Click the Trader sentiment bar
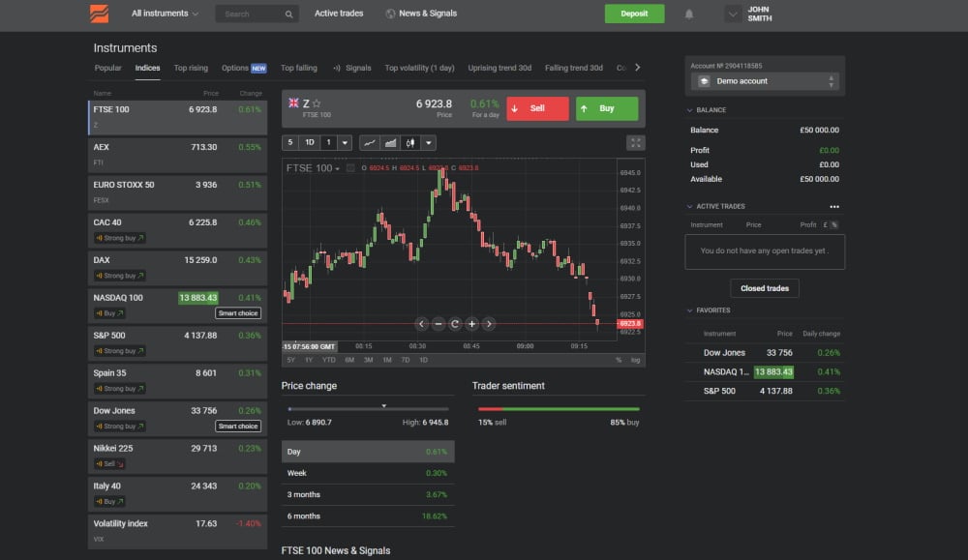The image size is (968, 560). point(559,409)
